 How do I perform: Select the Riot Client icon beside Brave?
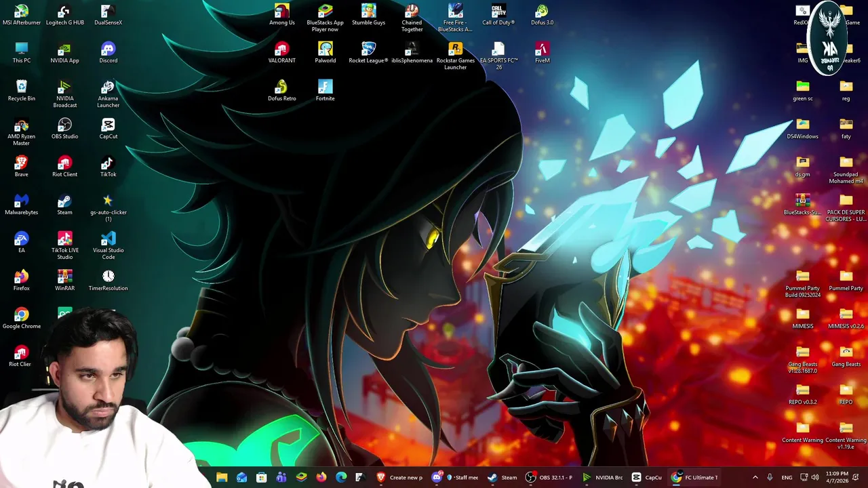pos(65,167)
